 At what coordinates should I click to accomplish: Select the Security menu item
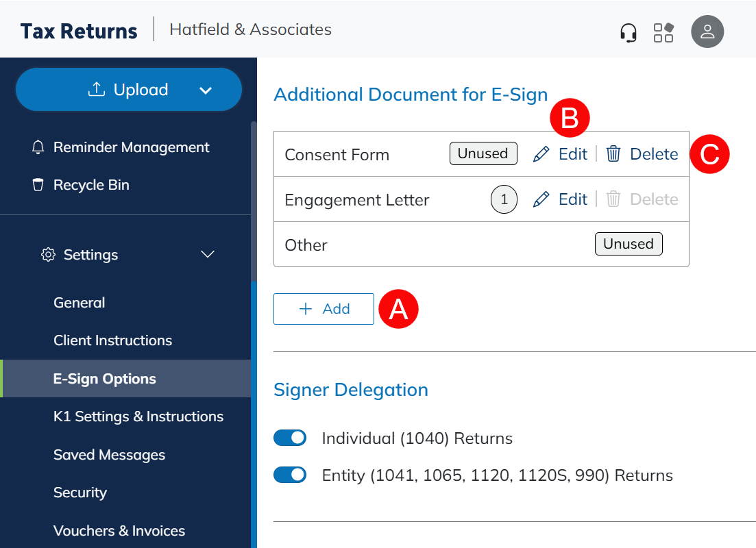pos(80,493)
